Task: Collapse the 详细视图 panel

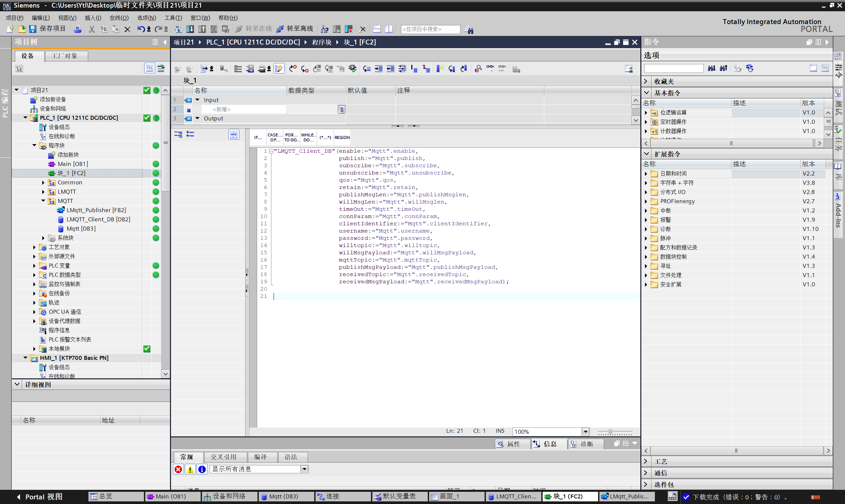Action: (x=17, y=385)
